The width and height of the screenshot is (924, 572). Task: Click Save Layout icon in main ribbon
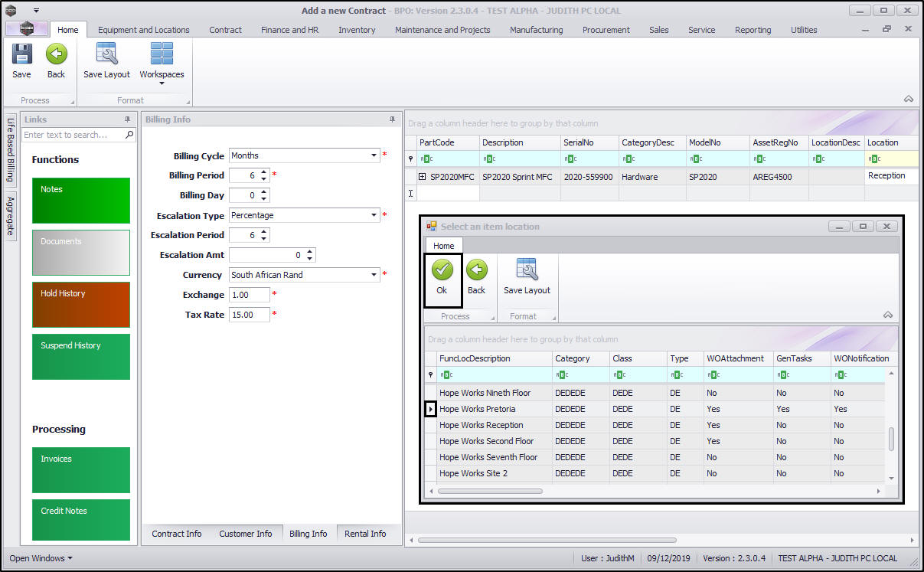coord(106,55)
